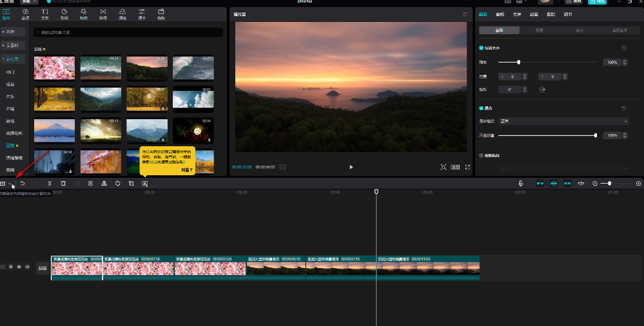
Task: Click the undo arrow in timeline toolbar
Action: 23,184
